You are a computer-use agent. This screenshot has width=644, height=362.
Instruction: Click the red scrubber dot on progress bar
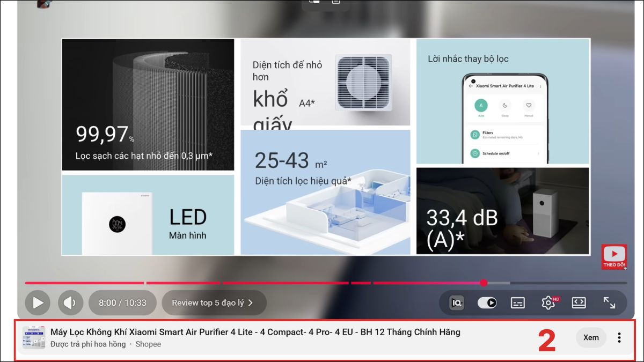pyautogui.click(x=484, y=283)
